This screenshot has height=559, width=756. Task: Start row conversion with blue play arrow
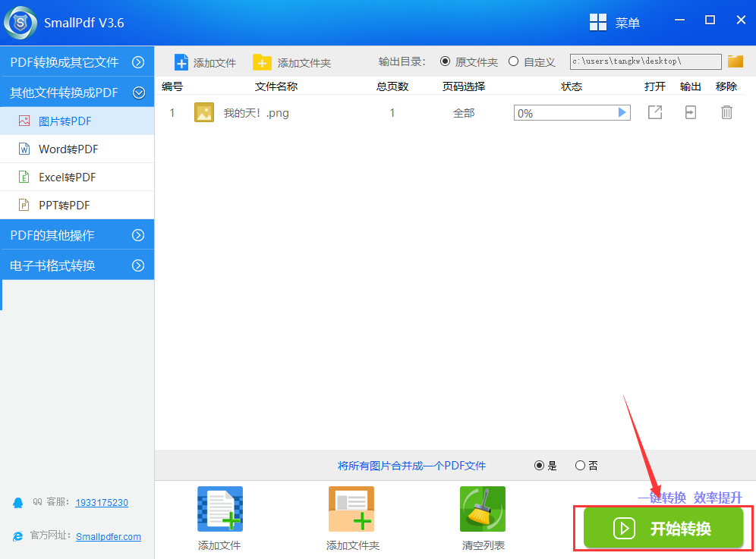622,112
